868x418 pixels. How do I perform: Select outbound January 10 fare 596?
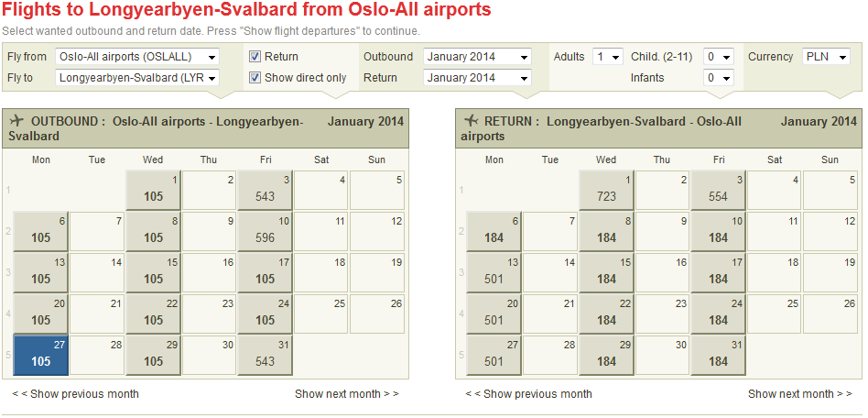pyautogui.click(x=266, y=231)
